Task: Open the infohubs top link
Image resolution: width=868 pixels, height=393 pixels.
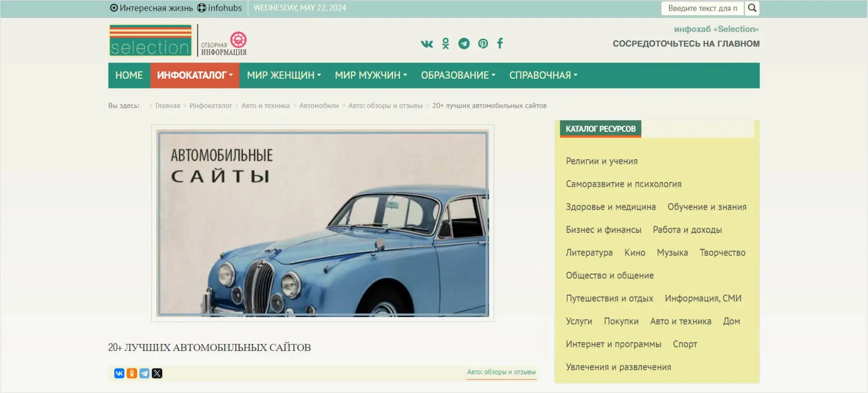Action: tap(220, 8)
